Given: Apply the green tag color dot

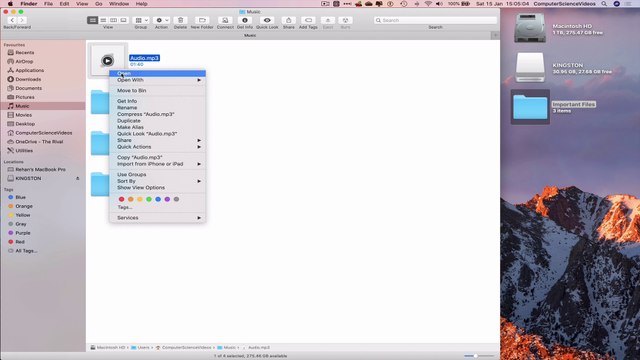Looking at the screenshot, I should click(x=149, y=199).
